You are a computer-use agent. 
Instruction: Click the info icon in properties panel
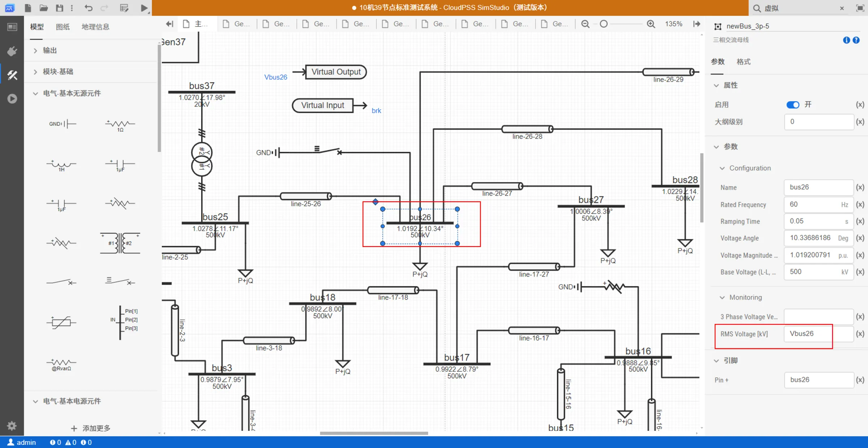[846, 40]
